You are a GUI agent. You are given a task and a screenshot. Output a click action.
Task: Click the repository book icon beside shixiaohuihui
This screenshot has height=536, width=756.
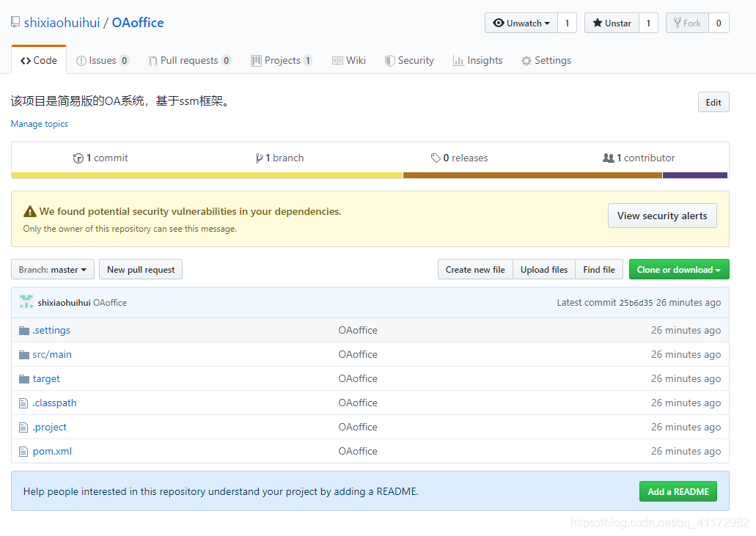click(x=15, y=22)
